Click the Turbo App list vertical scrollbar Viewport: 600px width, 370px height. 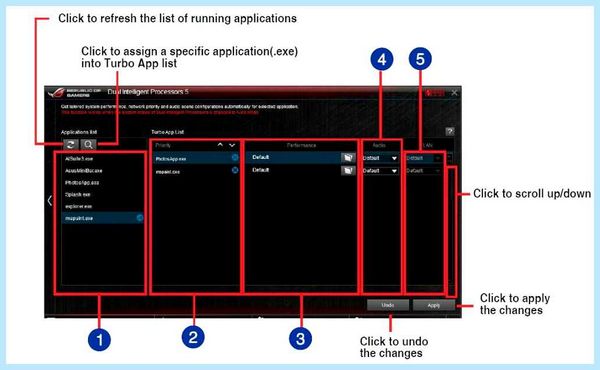pyautogui.click(x=452, y=231)
